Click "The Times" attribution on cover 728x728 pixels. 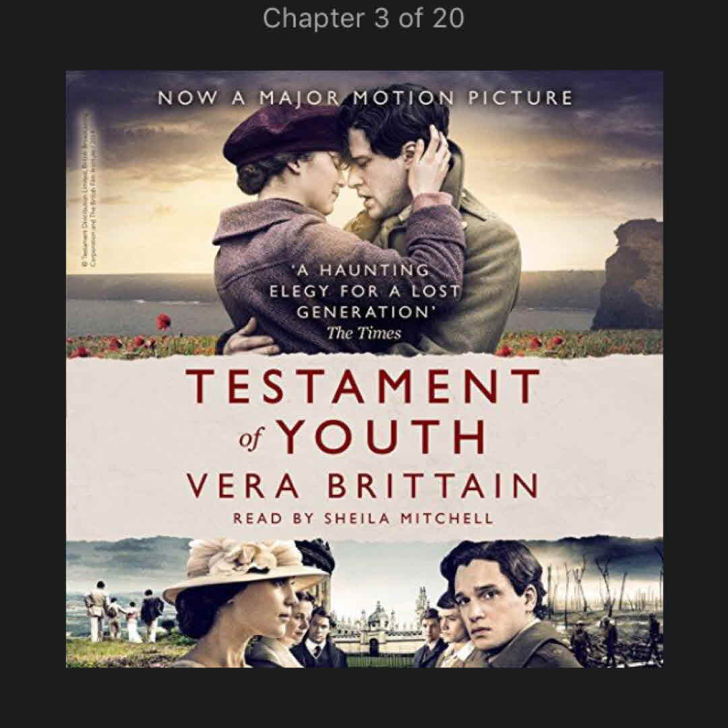363,333
